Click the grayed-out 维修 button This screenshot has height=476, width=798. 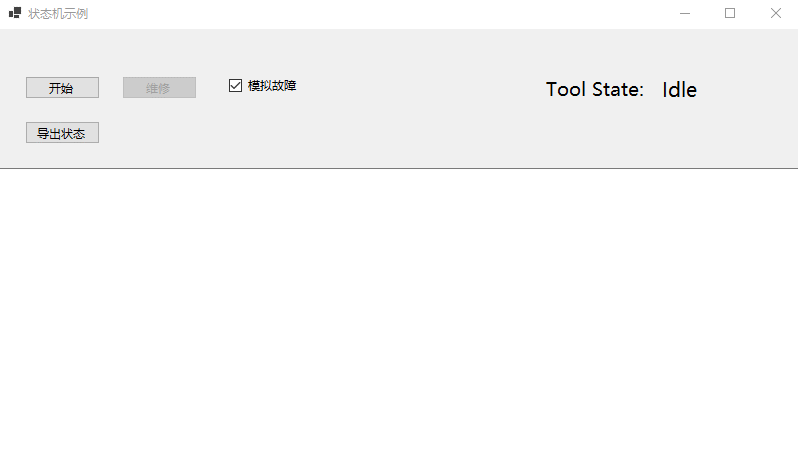[x=159, y=88]
